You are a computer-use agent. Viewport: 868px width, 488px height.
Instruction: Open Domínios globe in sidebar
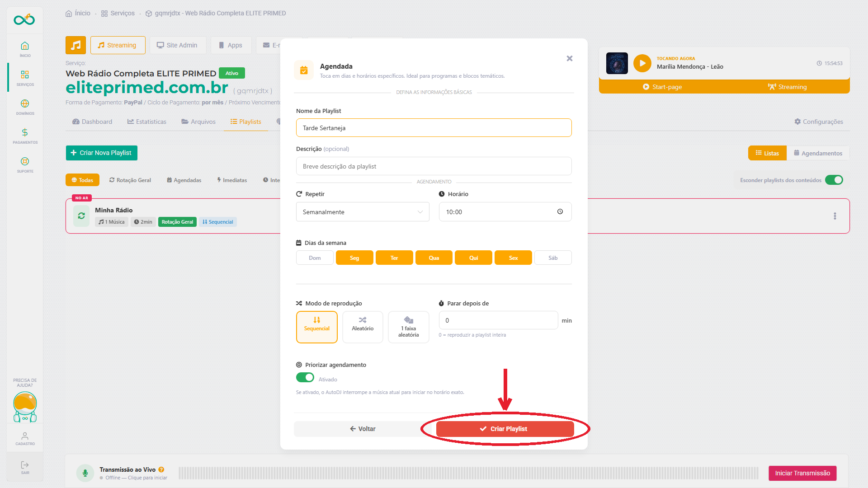(x=25, y=107)
